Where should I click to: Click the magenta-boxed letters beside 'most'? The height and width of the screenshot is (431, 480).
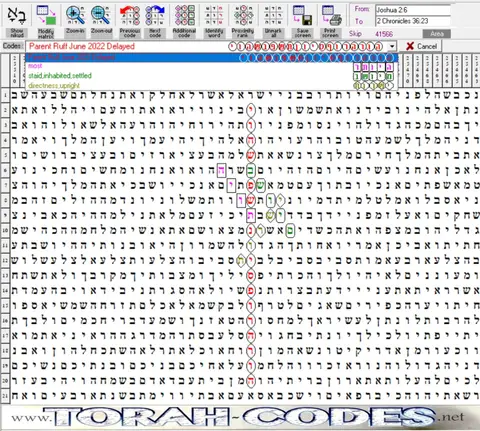click(373, 67)
